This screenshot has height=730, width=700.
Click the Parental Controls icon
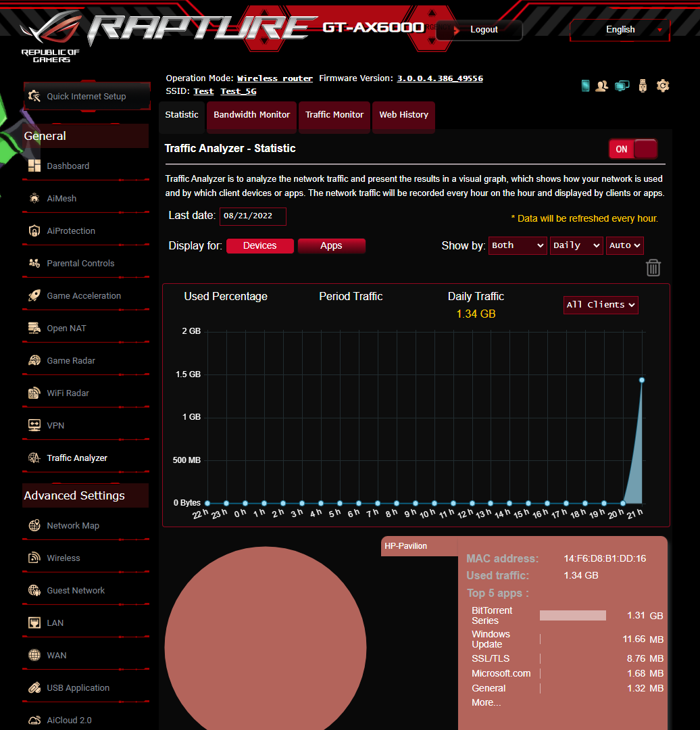pyautogui.click(x=34, y=263)
